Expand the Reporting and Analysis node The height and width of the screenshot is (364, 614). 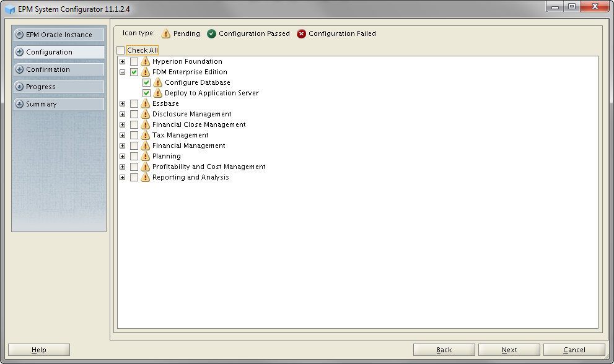(x=123, y=178)
